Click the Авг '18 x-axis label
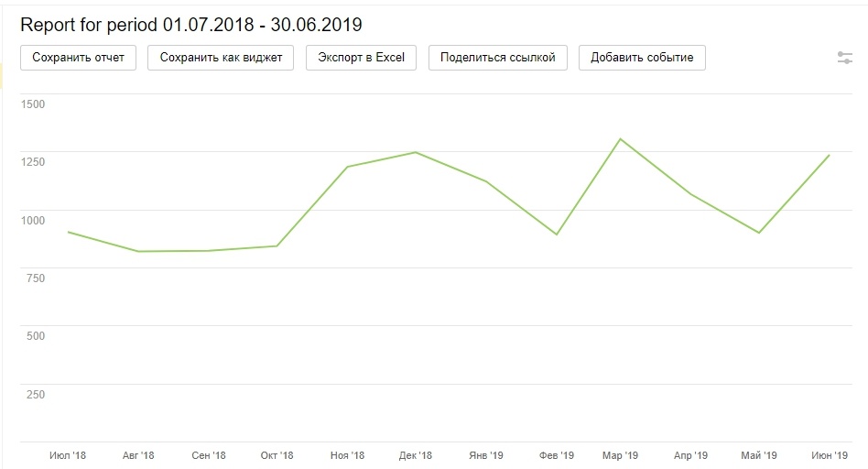Image resolution: width=868 pixels, height=469 pixels. 138,455
